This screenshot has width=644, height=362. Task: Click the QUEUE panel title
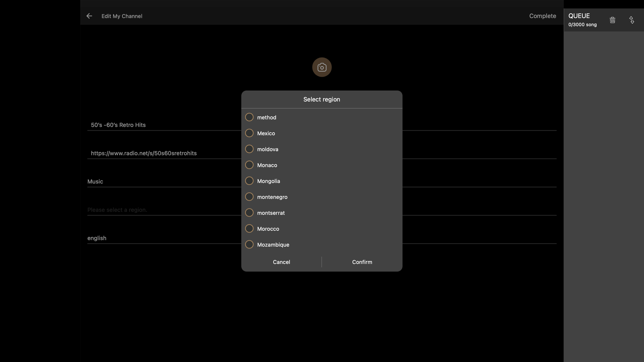coord(579,16)
